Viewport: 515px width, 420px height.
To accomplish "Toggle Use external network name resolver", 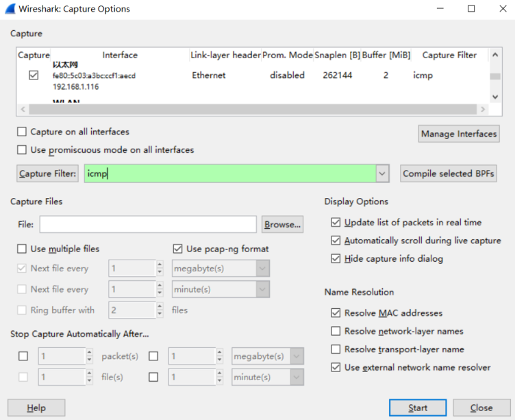I will (336, 367).
